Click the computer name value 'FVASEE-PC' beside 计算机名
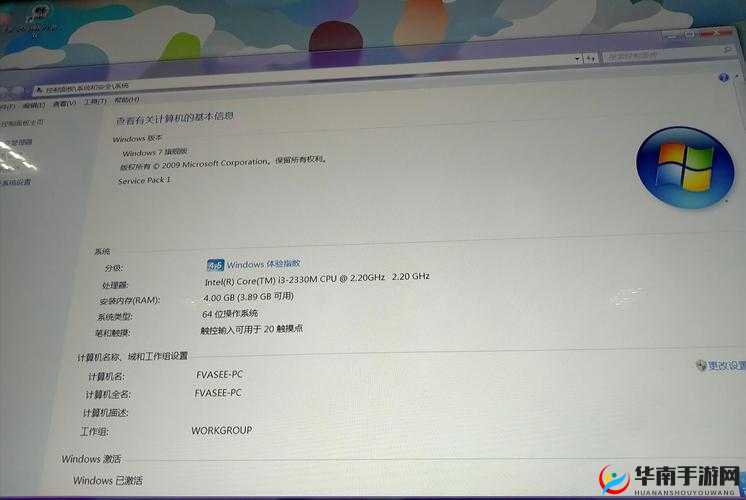This screenshot has height=500, width=746. pyautogui.click(x=219, y=374)
